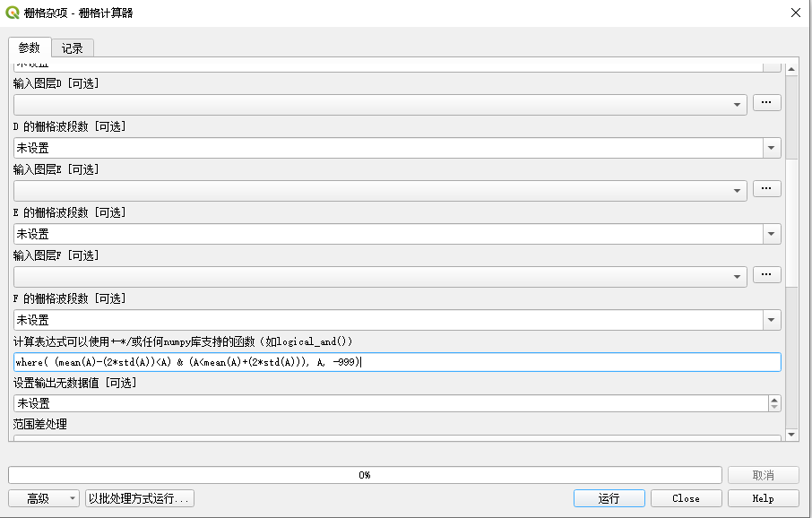Screen dimensions: 812x518
Task: Click the scrollbar down arrow
Action: click(x=791, y=435)
